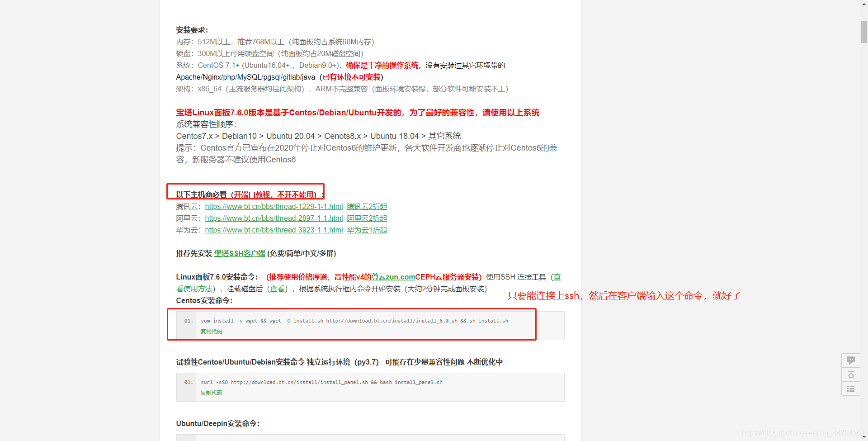Click the 试验性Centos/Ubuntu/Debian安装命令 heading
The height and width of the screenshot is (441, 868).
tap(340, 362)
